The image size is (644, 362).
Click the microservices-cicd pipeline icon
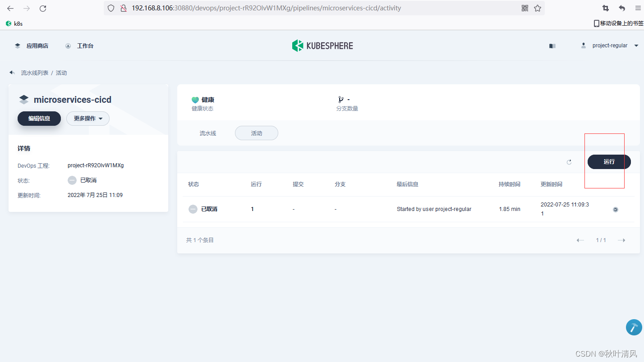pos(24,100)
